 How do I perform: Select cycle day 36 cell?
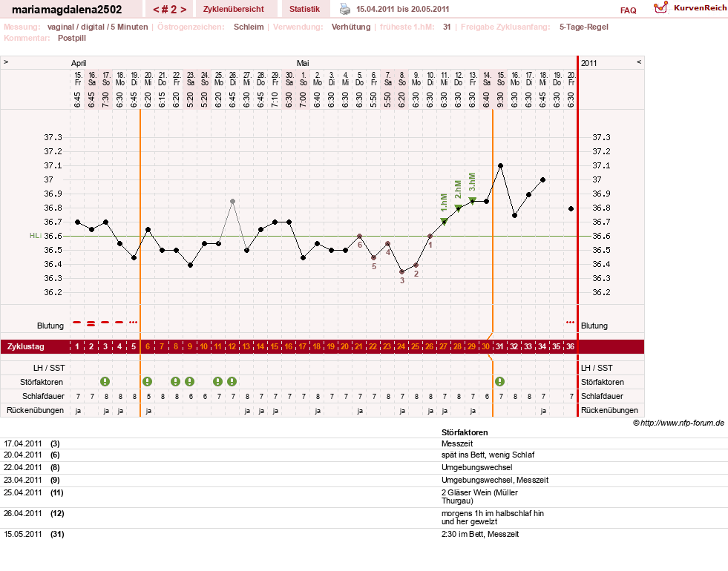[570, 346]
